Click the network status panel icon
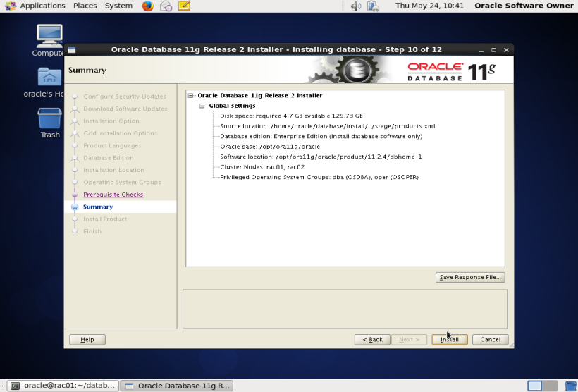 (x=373, y=6)
